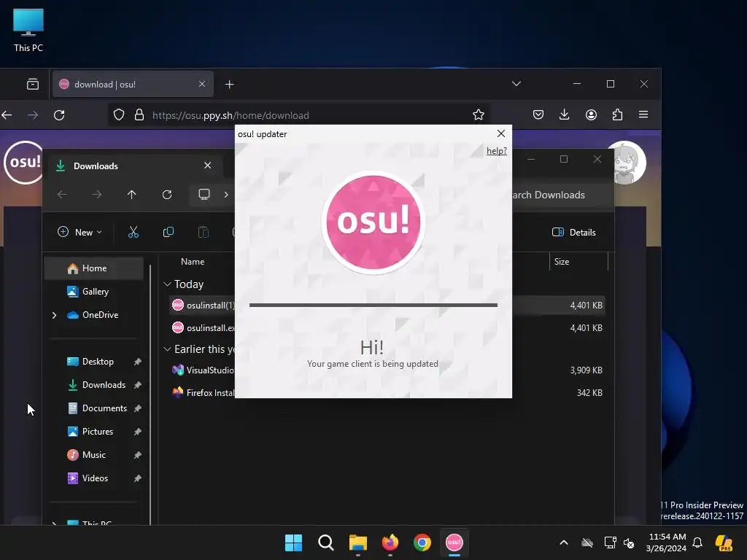The width and height of the screenshot is (747, 560).
Task: Open the New dropdown in File Explorer
Action: click(80, 233)
